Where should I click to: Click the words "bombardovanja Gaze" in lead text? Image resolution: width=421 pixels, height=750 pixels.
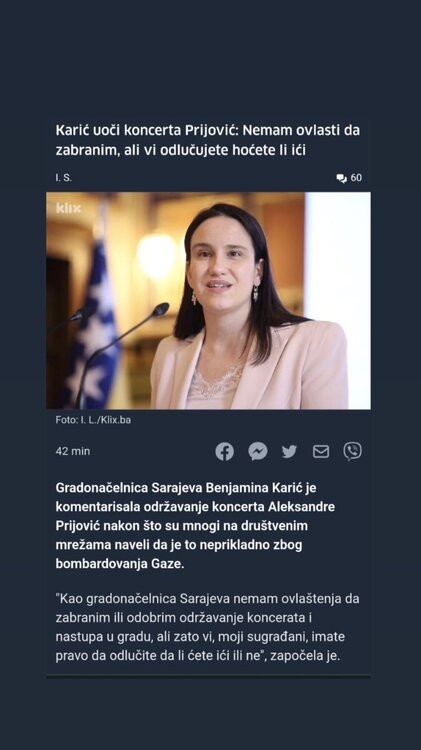[120, 564]
